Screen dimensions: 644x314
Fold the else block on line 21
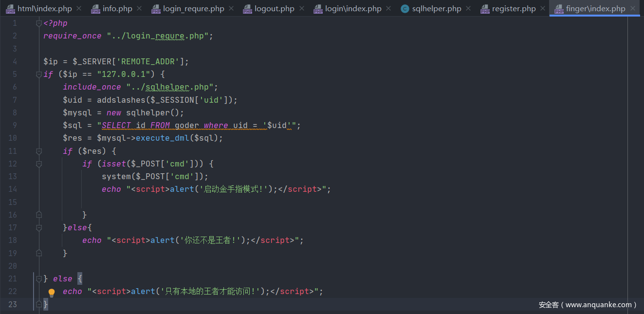(39, 279)
